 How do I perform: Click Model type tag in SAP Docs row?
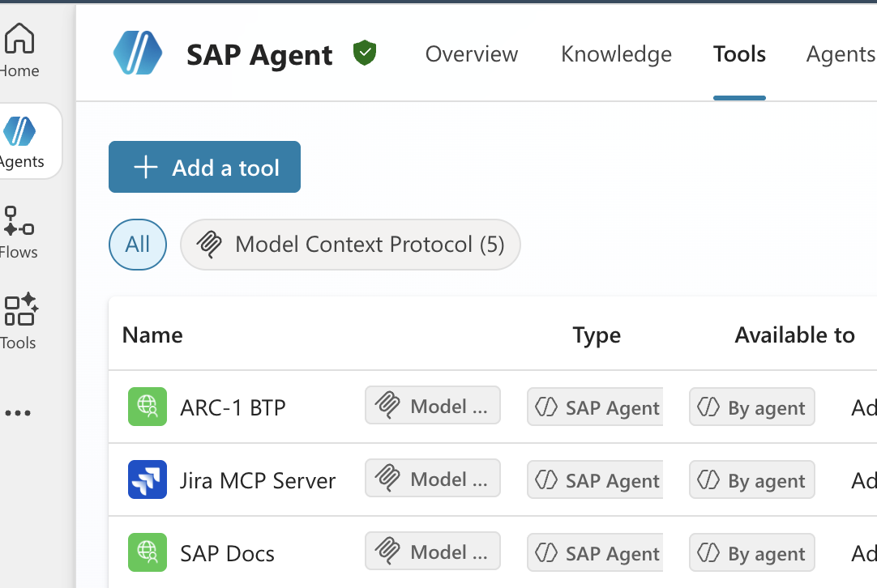click(x=433, y=551)
